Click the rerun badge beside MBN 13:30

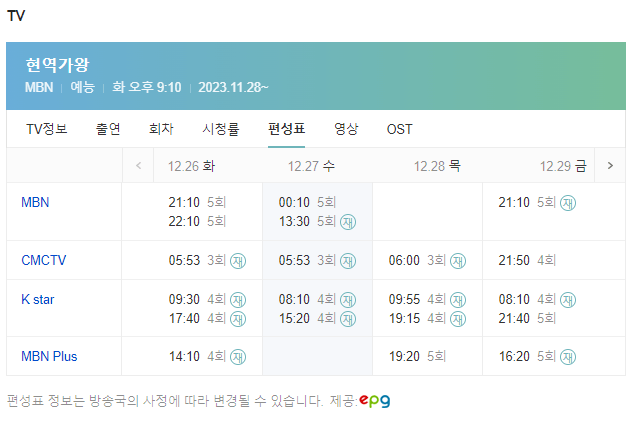(x=348, y=222)
